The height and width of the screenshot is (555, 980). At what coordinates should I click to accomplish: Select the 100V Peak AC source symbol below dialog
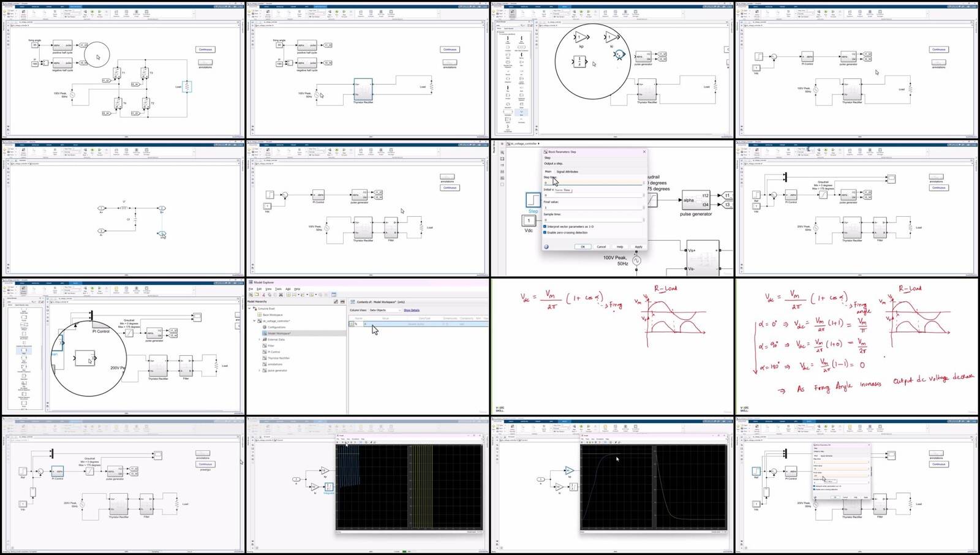636,261
